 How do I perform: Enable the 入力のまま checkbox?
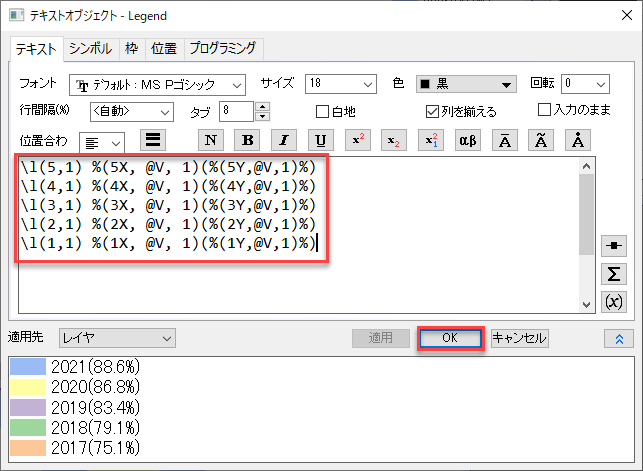coord(544,109)
